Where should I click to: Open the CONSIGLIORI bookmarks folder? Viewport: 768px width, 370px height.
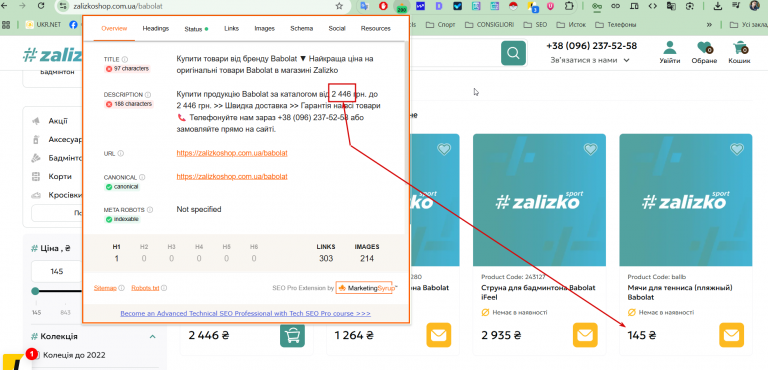click(x=488, y=25)
